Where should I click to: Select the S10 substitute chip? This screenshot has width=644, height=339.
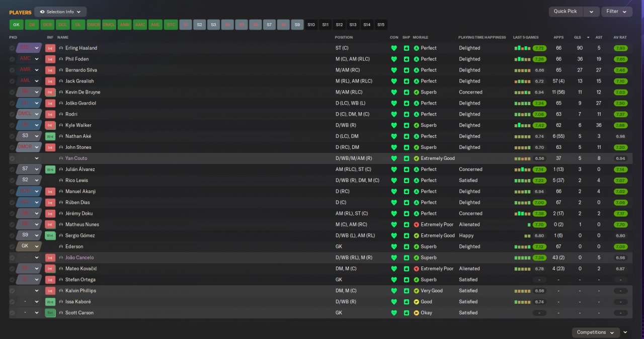[x=311, y=25]
